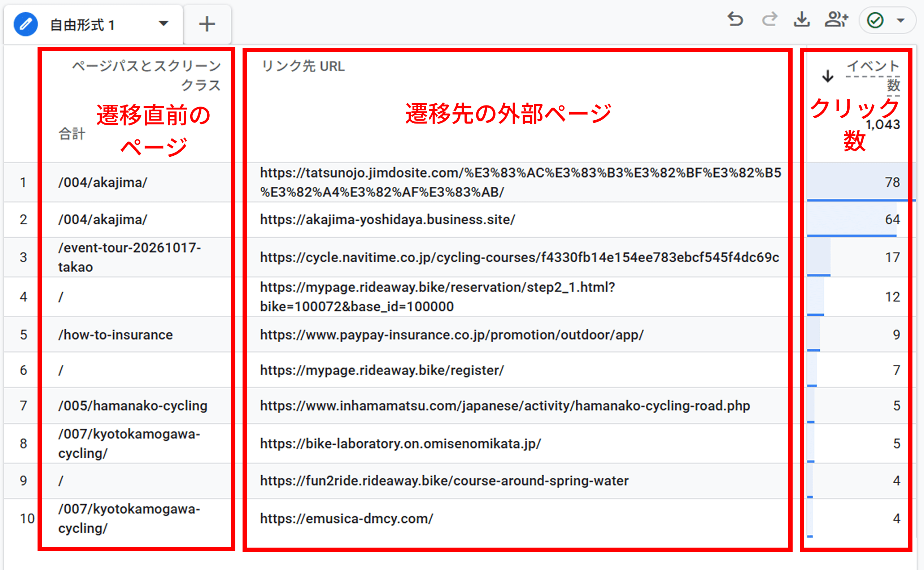
Task: Click the tatsunojo.jimdosite.com link URL cell
Action: [520, 182]
